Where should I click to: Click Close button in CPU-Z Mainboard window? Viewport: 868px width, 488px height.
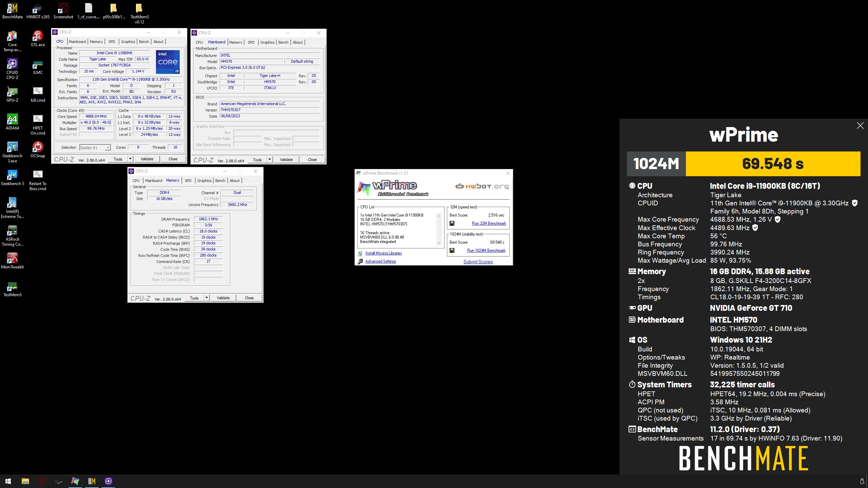(x=312, y=160)
